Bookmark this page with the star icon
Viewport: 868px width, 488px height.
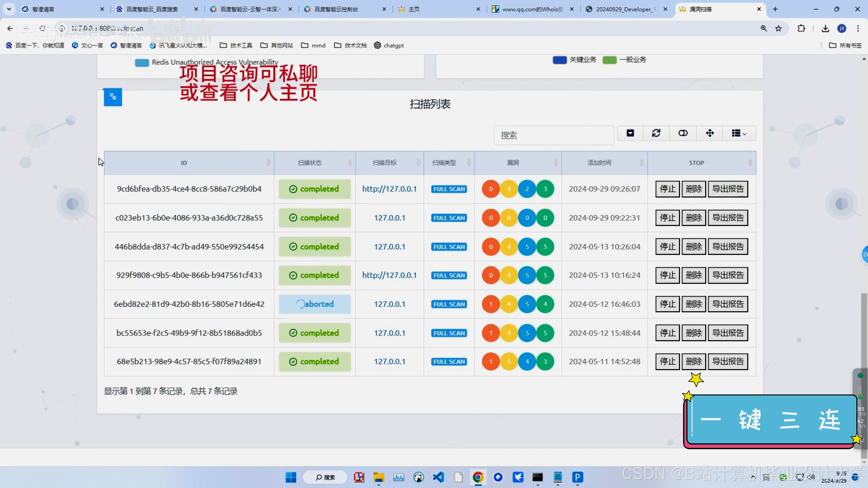pyautogui.click(x=778, y=29)
